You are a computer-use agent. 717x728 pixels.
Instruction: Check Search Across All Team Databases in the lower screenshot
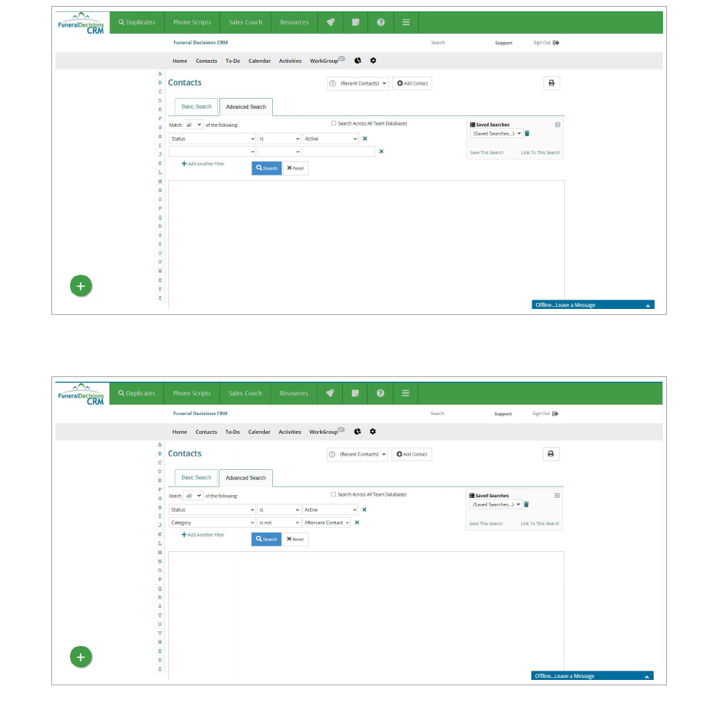(x=333, y=494)
